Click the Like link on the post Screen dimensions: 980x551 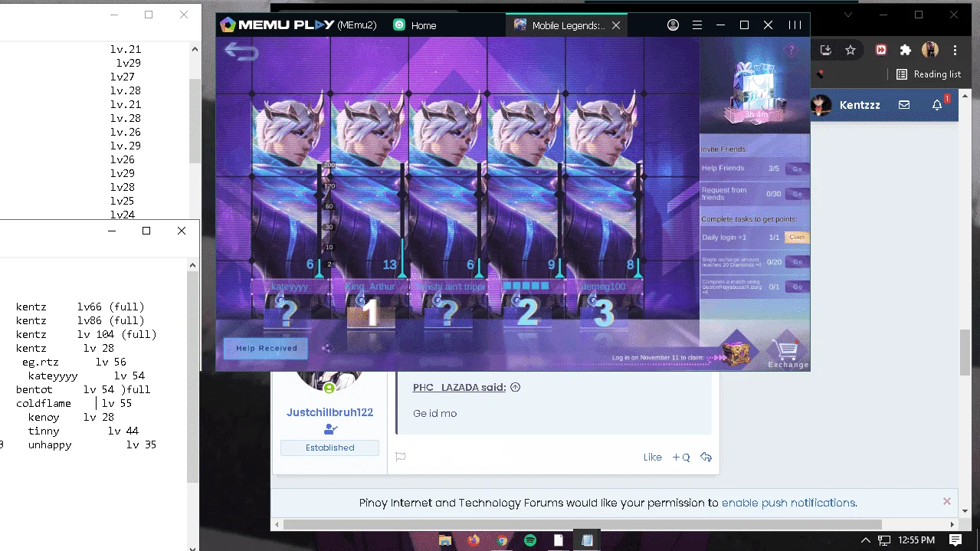coord(653,457)
